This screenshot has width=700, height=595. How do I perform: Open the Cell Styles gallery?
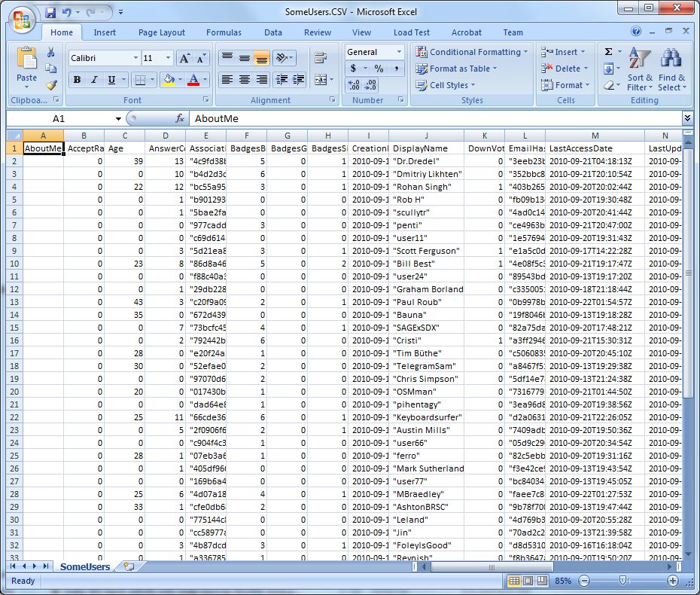(445, 85)
